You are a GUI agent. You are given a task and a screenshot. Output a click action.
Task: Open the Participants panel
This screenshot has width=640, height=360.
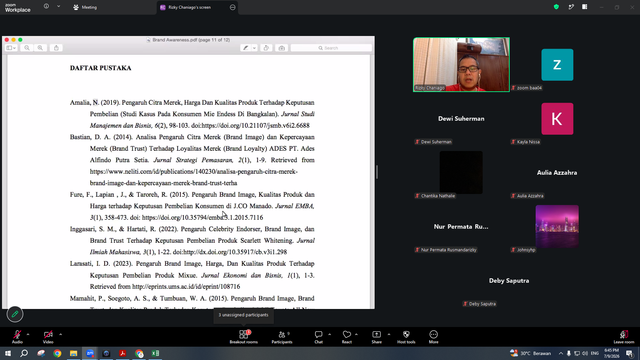point(282,337)
